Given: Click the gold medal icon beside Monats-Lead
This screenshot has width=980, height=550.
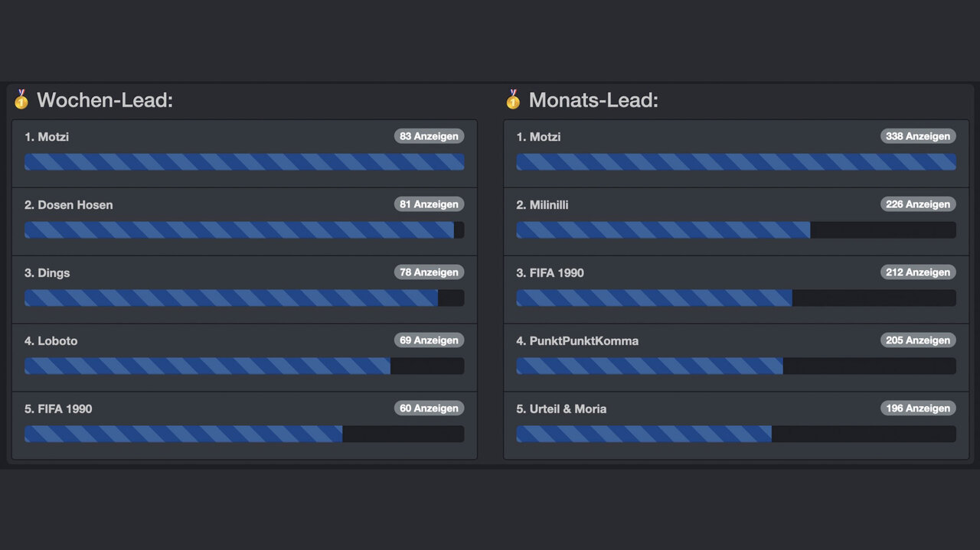Looking at the screenshot, I should pyautogui.click(x=513, y=99).
